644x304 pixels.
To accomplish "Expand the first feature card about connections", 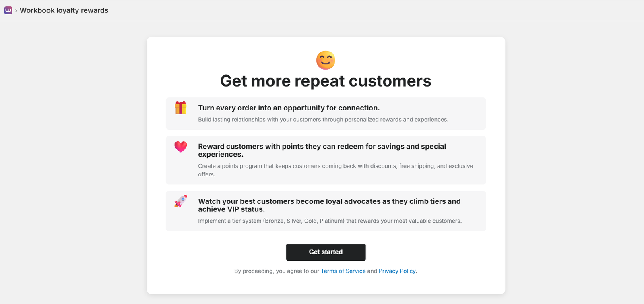I will click(326, 114).
